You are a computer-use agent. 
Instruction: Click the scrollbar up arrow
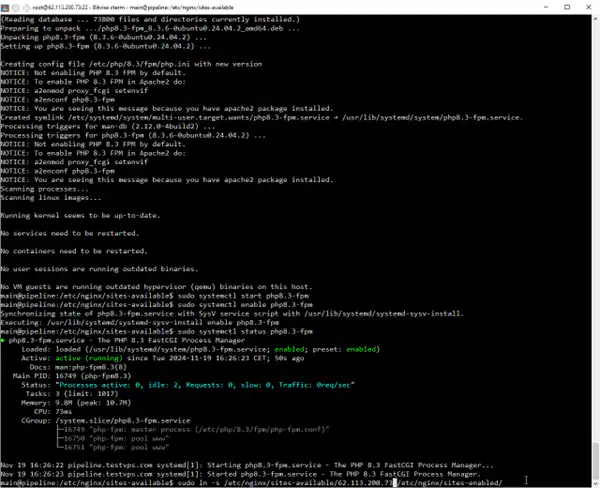tap(594, 18)
